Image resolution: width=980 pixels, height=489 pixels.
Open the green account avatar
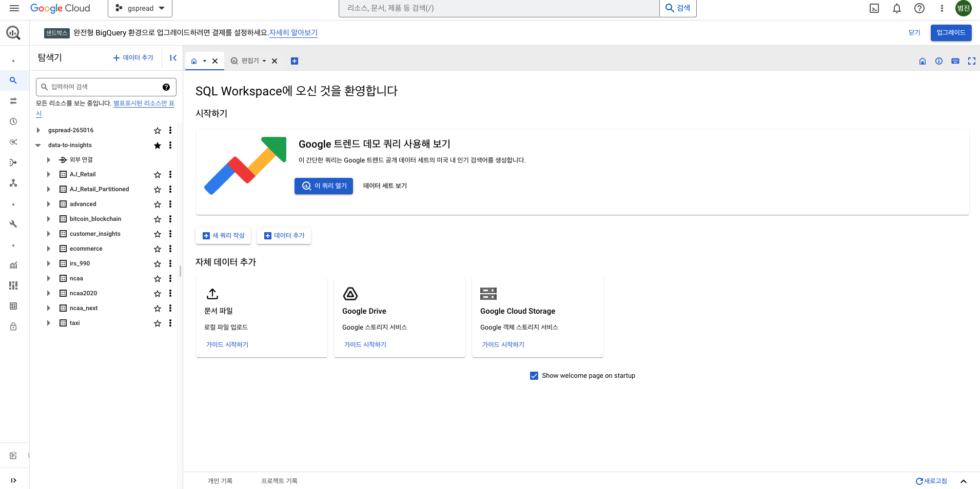pyautogui.click(x=963, y=8)
